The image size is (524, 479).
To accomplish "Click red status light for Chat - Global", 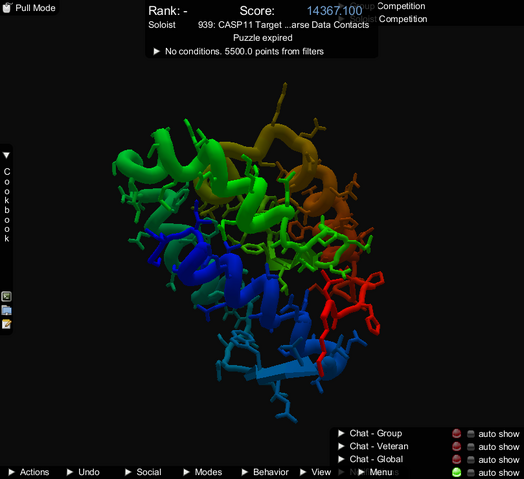I will pyautogui.click(x=456, y=460).
